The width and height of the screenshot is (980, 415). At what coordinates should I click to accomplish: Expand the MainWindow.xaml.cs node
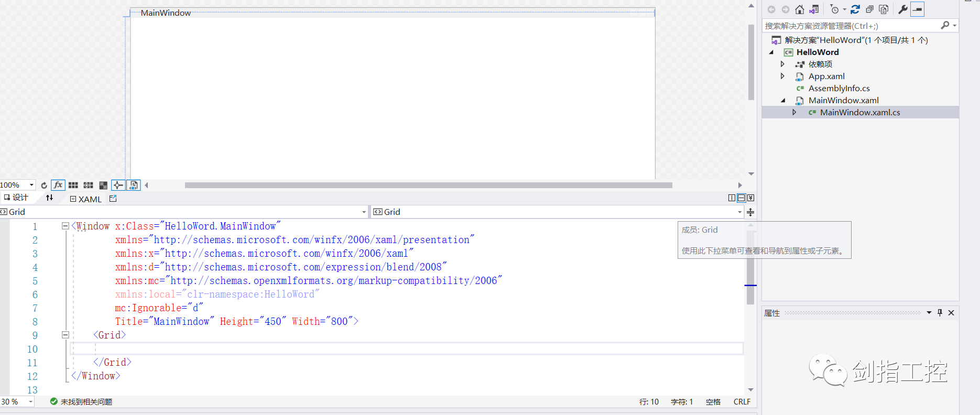(x=794, y=112)
